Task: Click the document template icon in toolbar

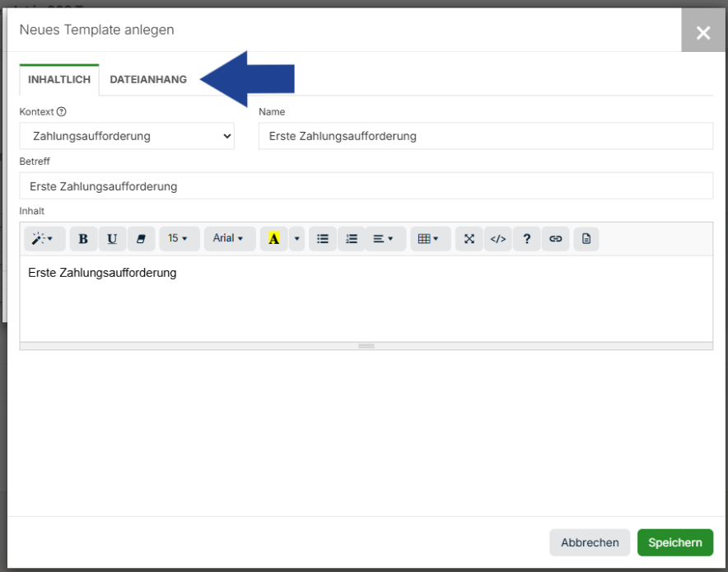Action: [586, 239]
